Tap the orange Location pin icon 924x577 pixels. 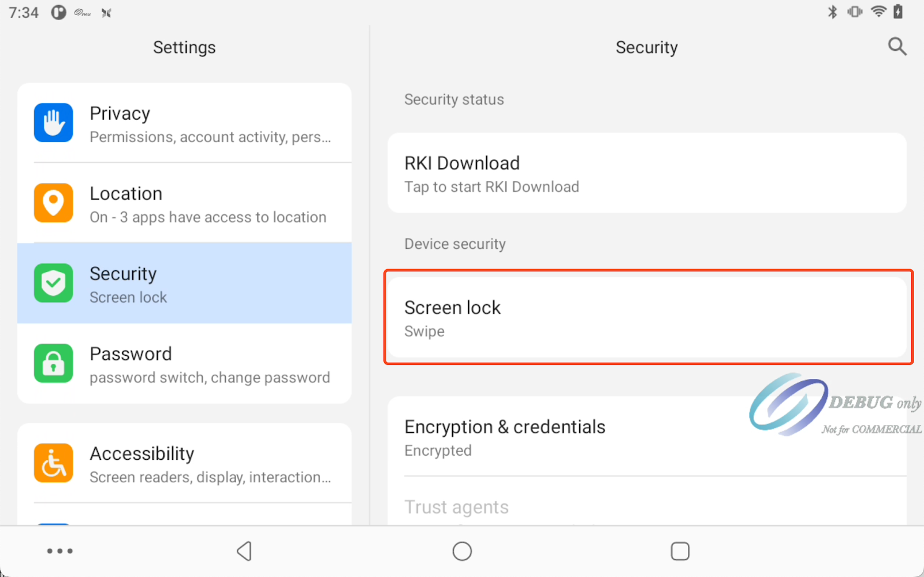click(54, 203)
